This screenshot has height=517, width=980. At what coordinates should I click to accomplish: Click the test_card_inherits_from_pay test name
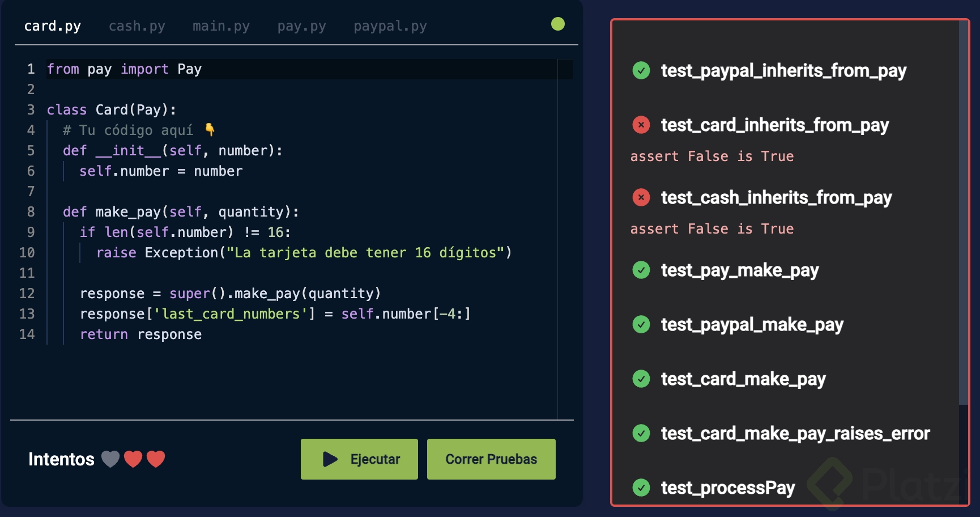pyautogui.click(x=774, y=125)
